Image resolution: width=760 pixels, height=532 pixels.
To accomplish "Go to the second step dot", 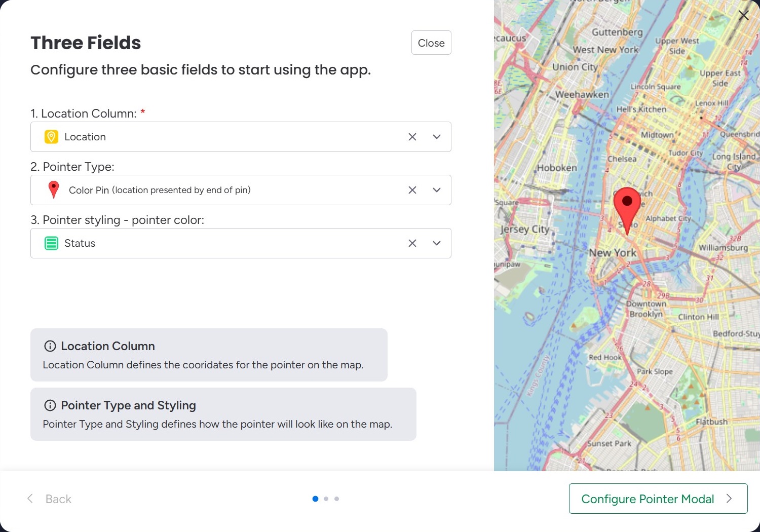I will coord(326,499).
